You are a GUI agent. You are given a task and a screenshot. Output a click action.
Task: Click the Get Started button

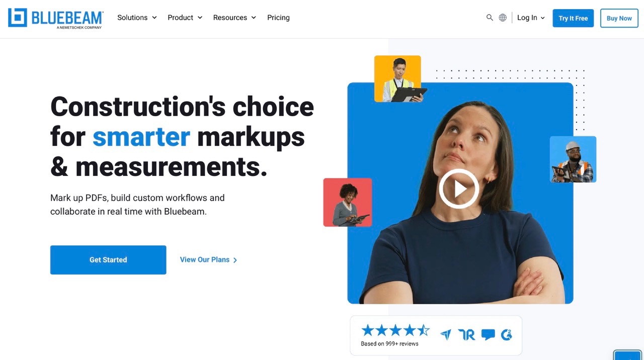coord(108,260)
